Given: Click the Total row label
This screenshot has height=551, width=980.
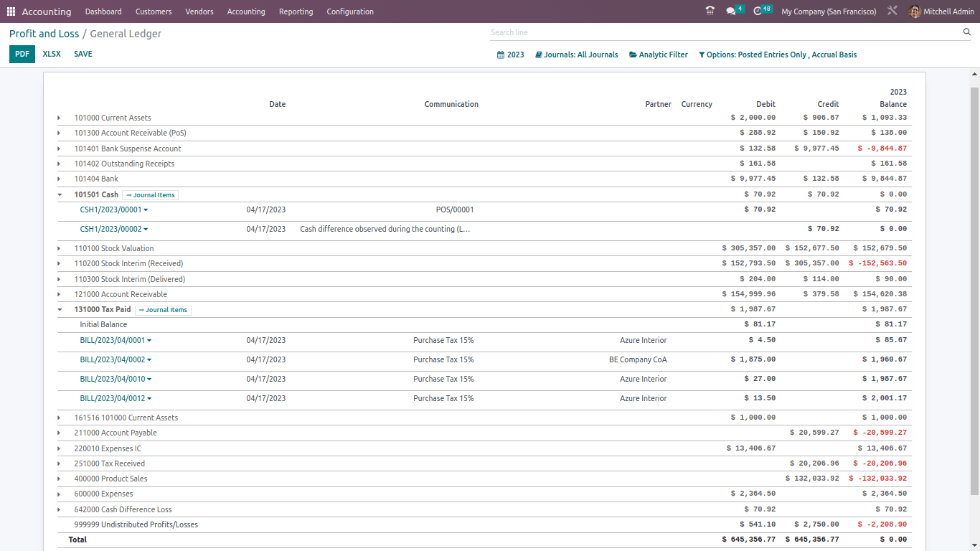Looking at the screenshot, I should pos(77,540).
